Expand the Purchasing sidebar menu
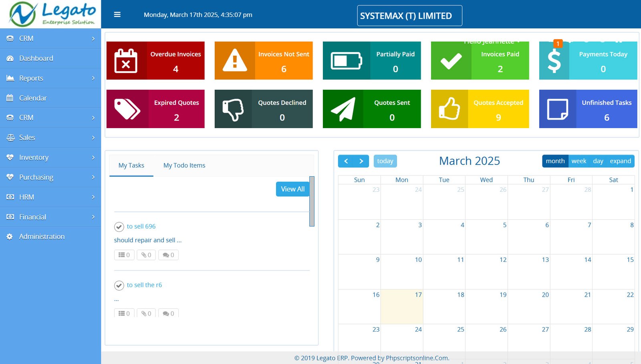Image resolution: width=641 pixels, height=364 pixels. [x=50, y=177]
